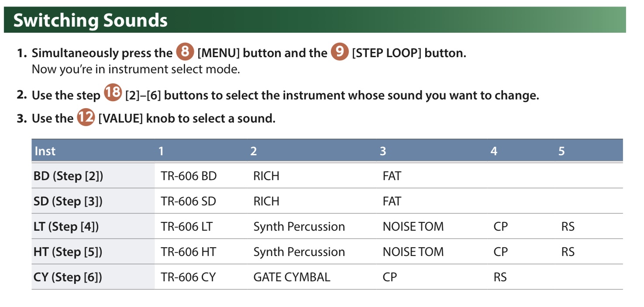Select the SD (Step [3]) row label
Image resolution: width=644 pixels, height=307 pixels.
pos(68,201)
